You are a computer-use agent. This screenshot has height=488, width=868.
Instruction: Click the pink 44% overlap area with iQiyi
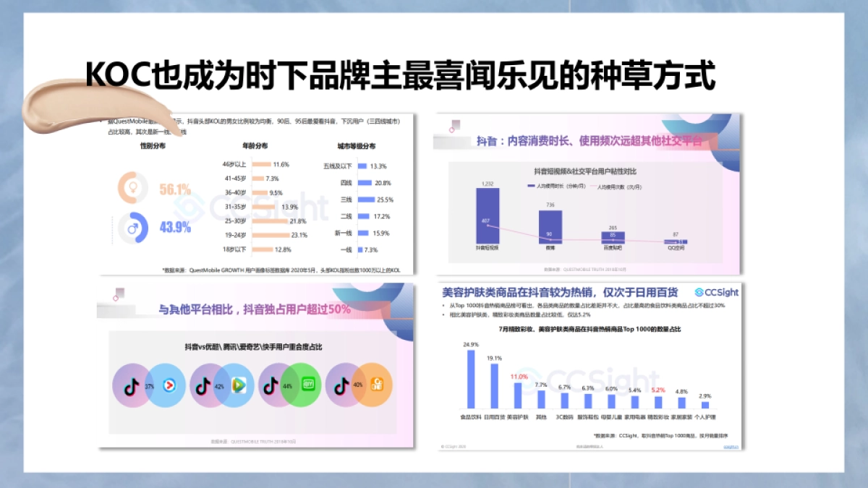click(x=287, y=386)
